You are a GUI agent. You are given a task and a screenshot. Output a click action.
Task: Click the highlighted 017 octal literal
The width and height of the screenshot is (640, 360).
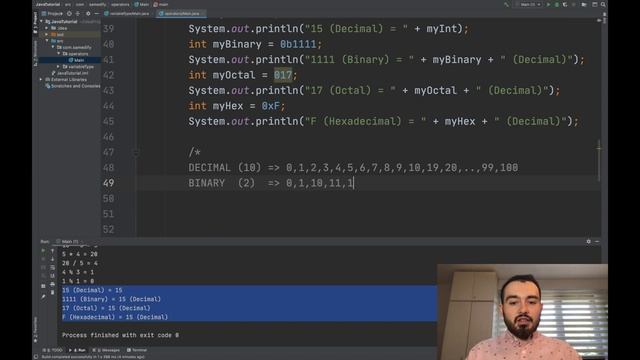(283, 75)
